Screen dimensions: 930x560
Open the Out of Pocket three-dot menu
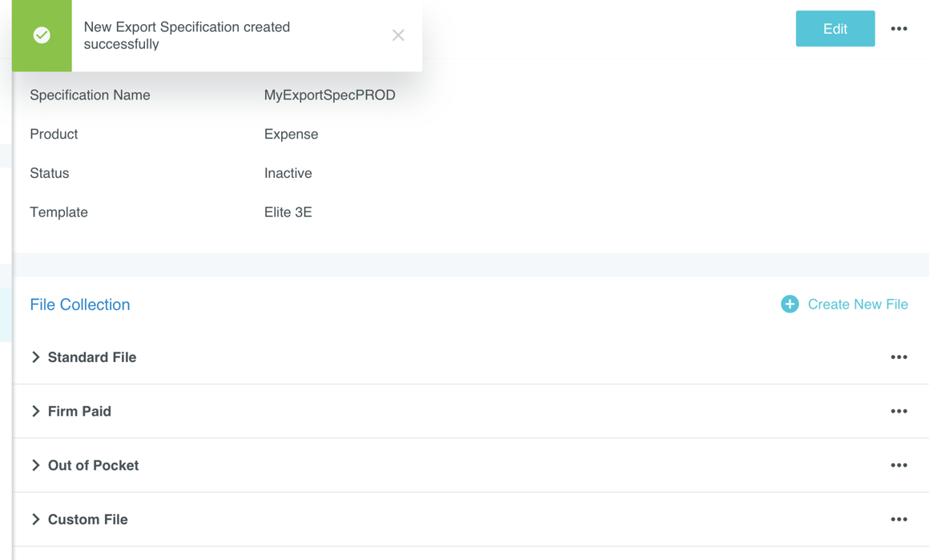(x=899, y=465)
